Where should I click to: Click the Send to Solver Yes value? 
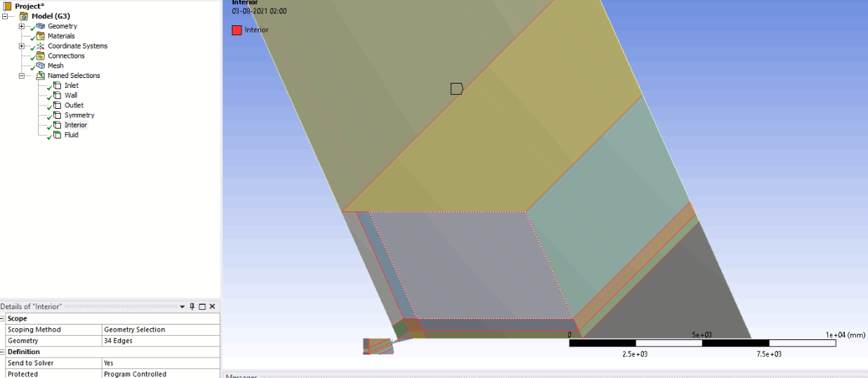(161, 363)
